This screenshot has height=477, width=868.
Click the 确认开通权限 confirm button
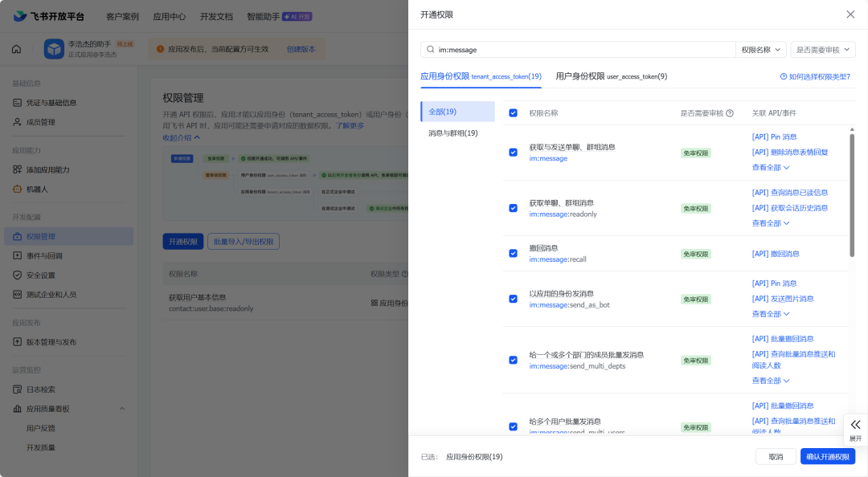829,455
